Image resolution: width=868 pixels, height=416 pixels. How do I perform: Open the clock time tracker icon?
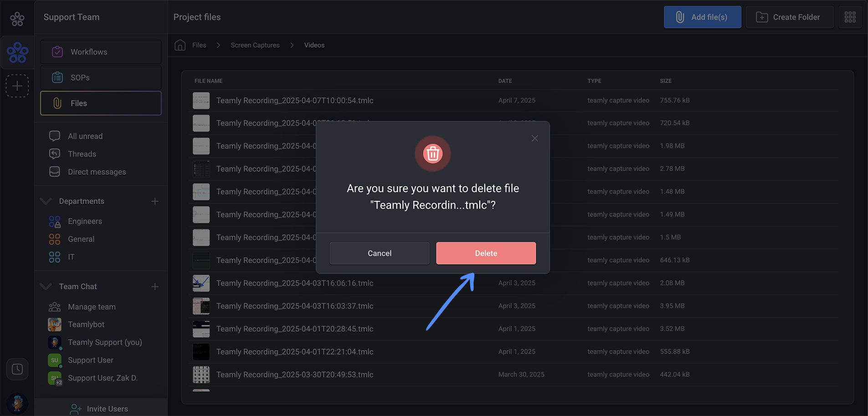point(17,369)
